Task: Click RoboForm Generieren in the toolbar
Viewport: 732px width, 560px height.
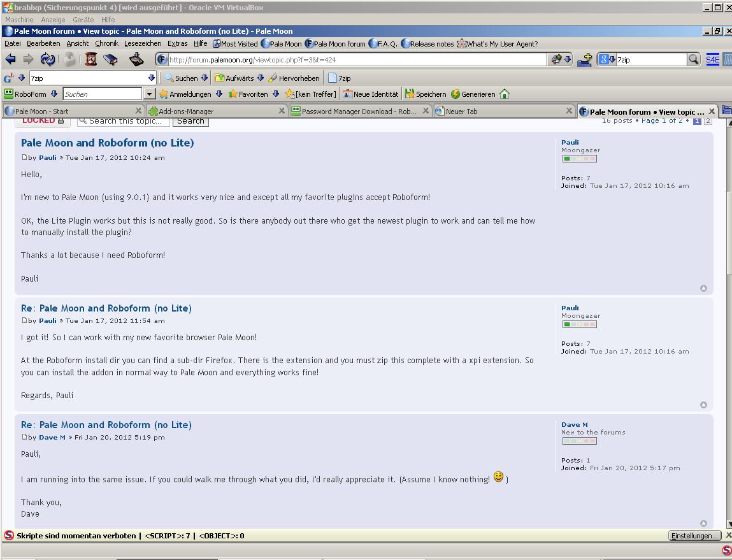Action: (x=473, y=94)
